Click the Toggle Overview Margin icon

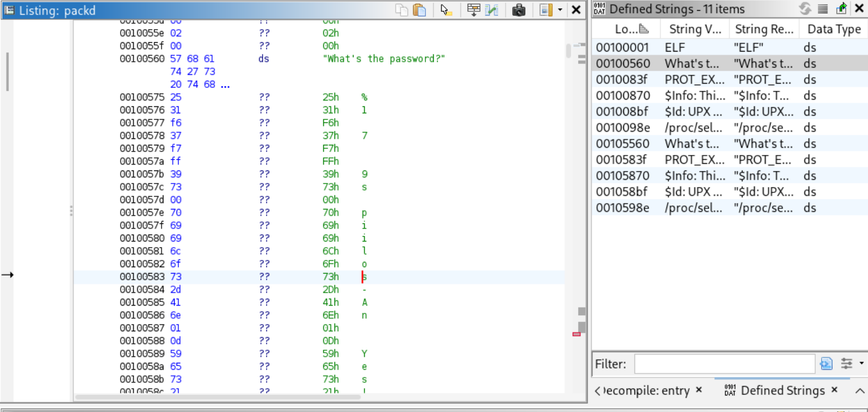pos(545,10)
